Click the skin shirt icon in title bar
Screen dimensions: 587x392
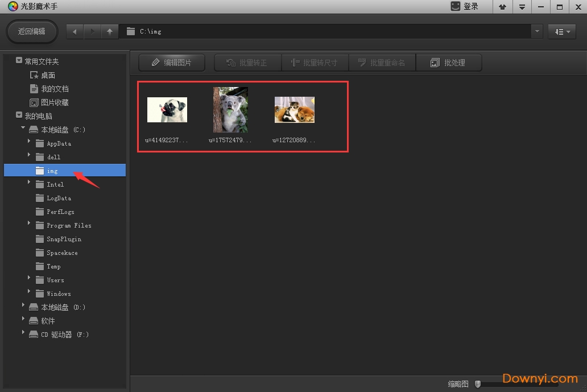point(502,7)
